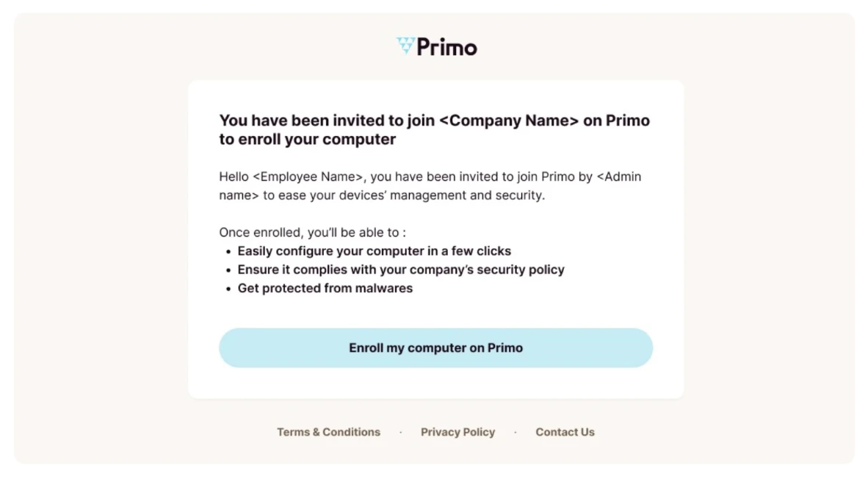Viewport: 868px width, 479px height.
Task: Open the Terms & Conditions page
Action: click(x=328, y=432)
